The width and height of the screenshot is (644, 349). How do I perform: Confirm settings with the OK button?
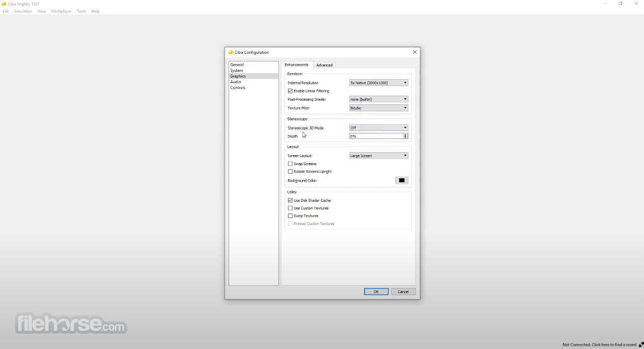coord(376,292)
